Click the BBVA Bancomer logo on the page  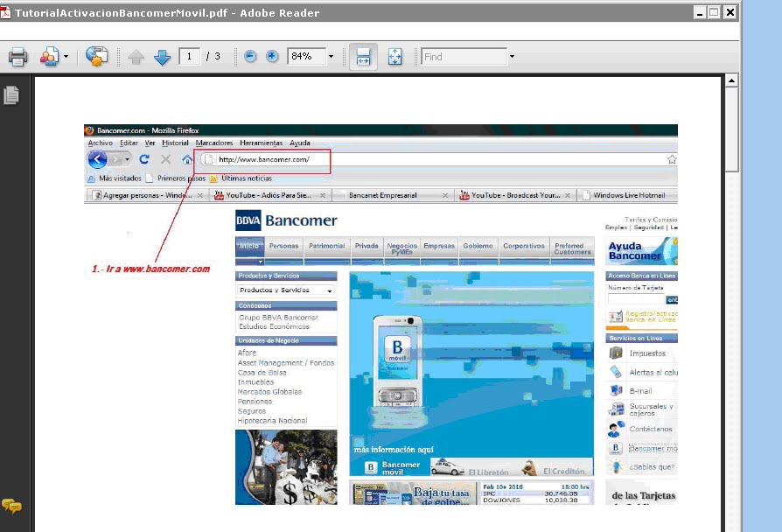286,220
